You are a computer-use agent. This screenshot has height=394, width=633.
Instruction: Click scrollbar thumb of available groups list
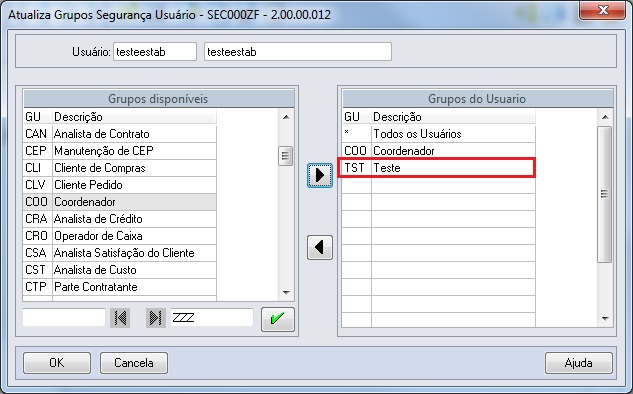pyautogui.click(x=286, y=156)
